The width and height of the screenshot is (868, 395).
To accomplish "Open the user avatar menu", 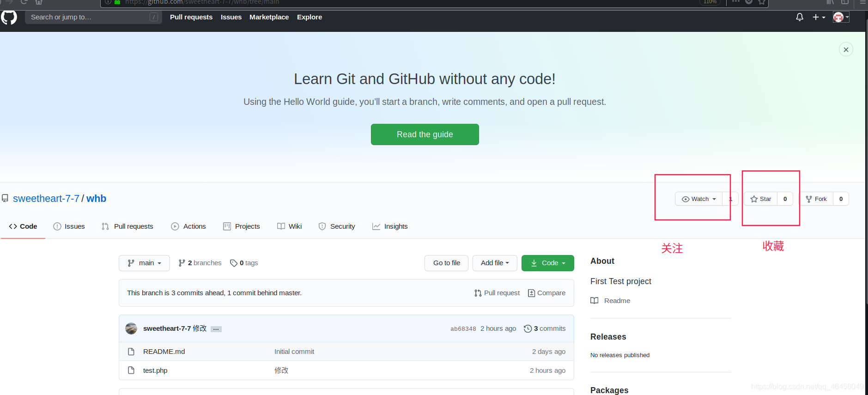I will [841, 17].
